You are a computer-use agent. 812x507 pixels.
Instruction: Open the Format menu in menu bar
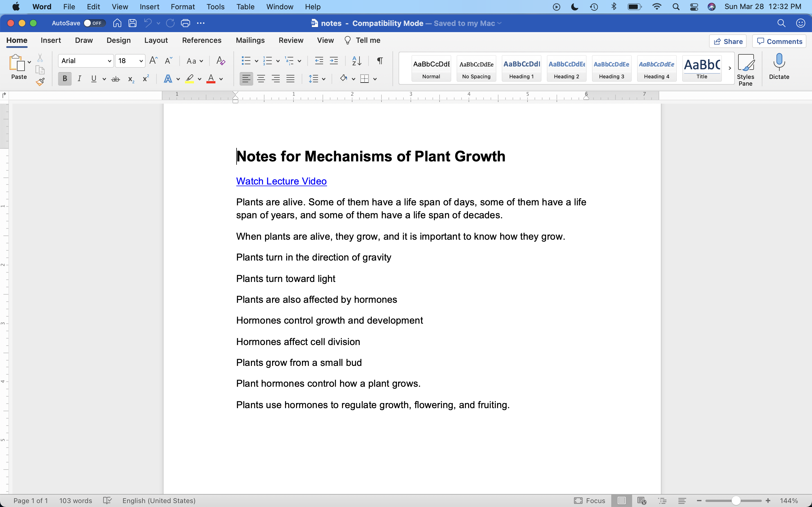(x=182, y=7)
